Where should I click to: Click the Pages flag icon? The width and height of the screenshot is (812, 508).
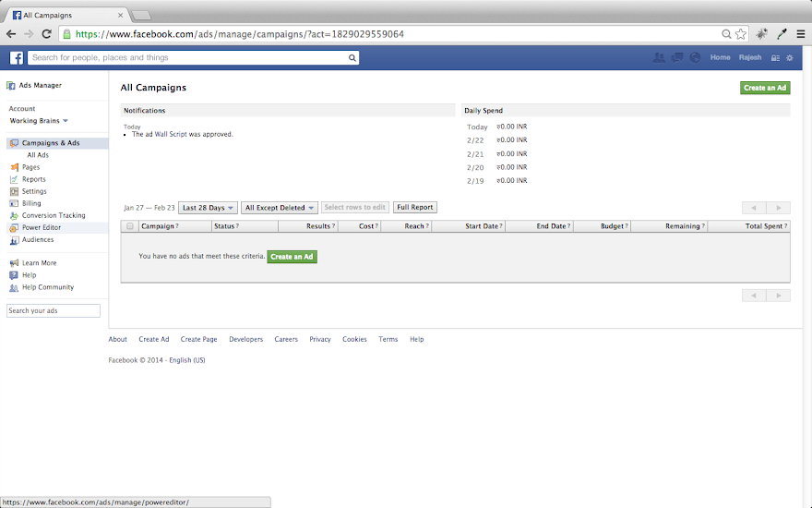[14, 167]
